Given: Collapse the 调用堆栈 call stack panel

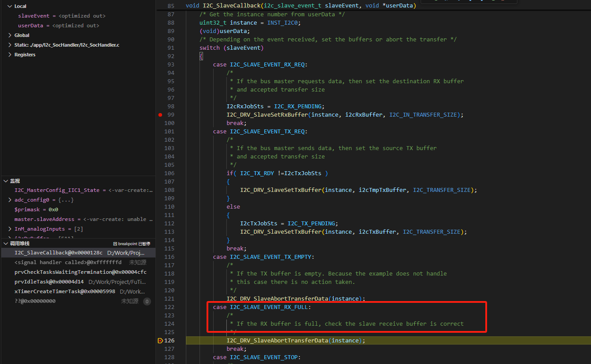Looking at the screenshot, I should coord(6,243).
